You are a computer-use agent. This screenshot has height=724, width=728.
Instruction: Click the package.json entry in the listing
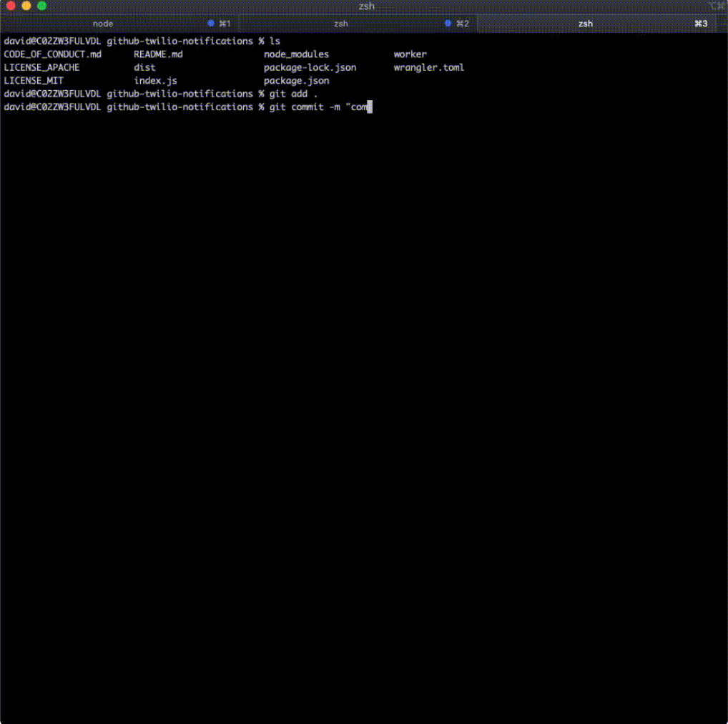coord(296,80)
